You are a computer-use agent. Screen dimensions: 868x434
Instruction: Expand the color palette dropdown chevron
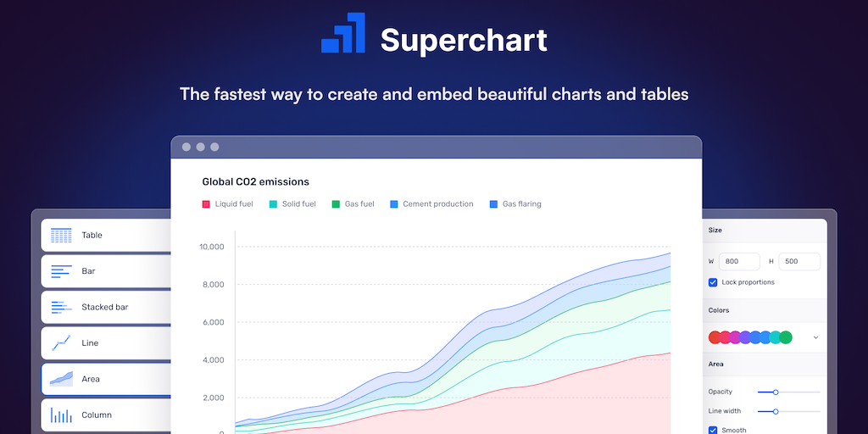click(x=815, y=337)
